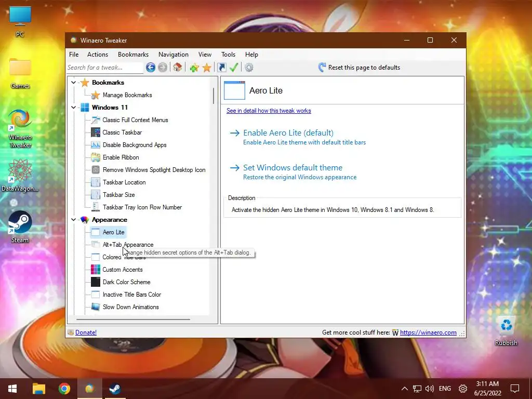The image size is (532, 399).
Task: Click the Enable Ribbon icon
Action: pos(96,157)
